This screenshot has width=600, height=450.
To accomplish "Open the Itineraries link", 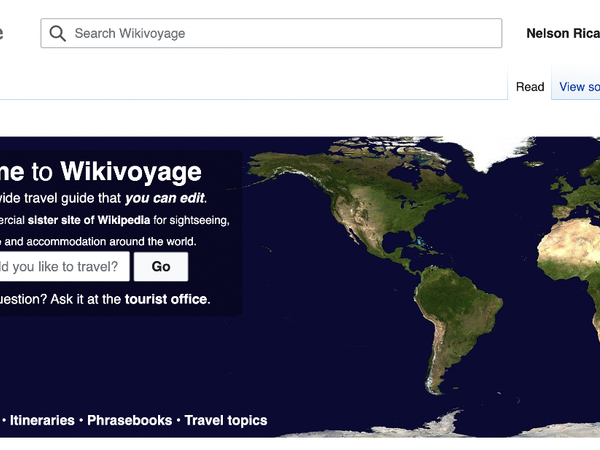I will 42,420.
